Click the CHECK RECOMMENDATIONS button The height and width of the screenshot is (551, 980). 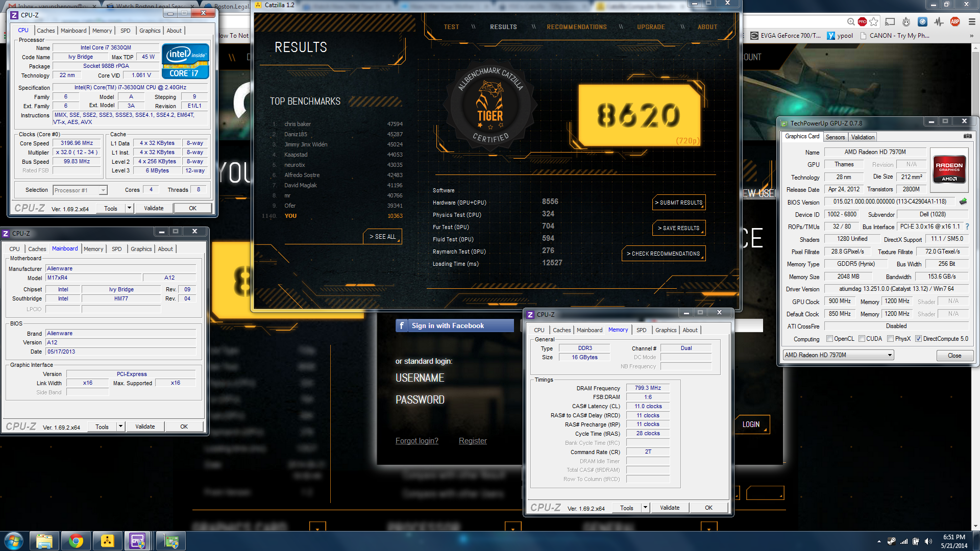point(663,254)
